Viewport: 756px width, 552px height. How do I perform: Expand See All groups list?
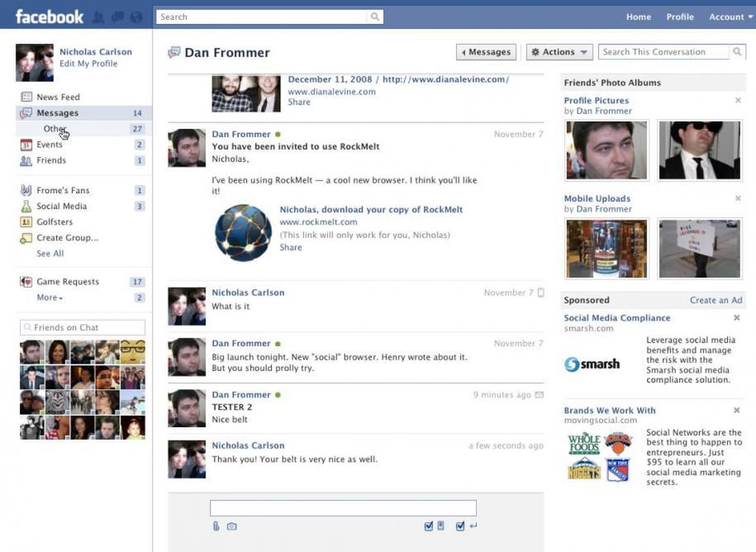pyautogui.click(x=50, y=254)
